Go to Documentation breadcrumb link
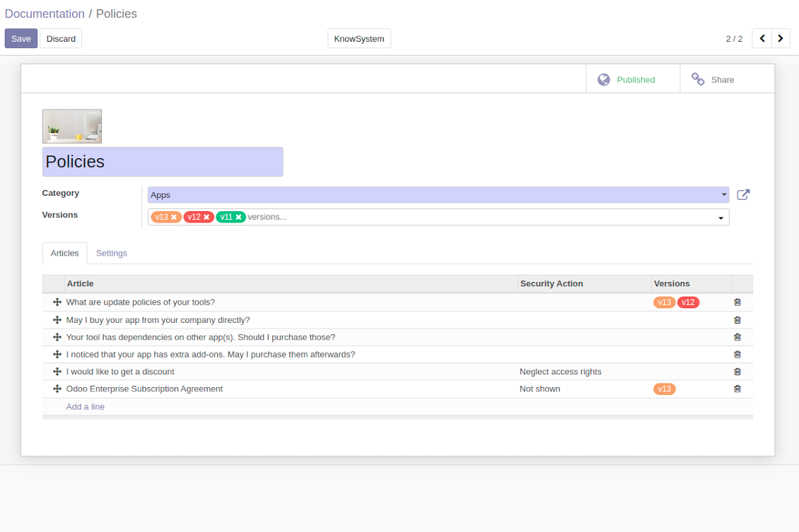Image resolution: width=799 pixels, height=532 pixels. tap(45, 13)
